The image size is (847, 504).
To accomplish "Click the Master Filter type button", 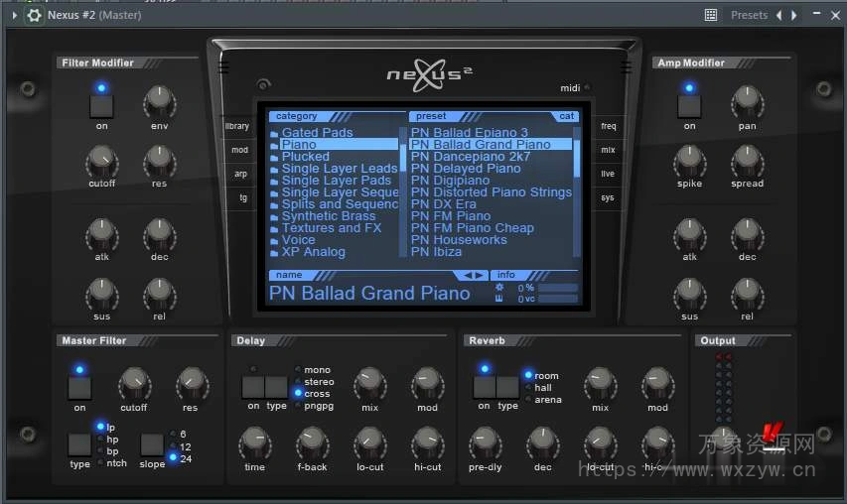I will pos(79,444).
